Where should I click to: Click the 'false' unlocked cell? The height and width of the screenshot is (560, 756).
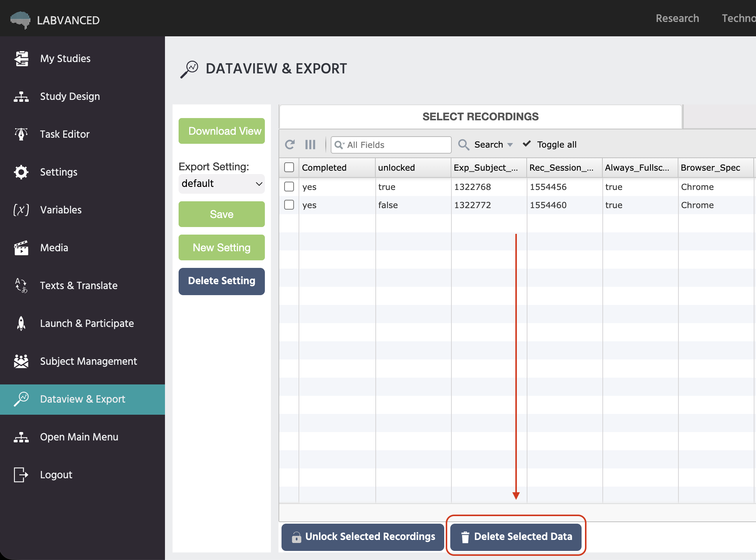388,205
